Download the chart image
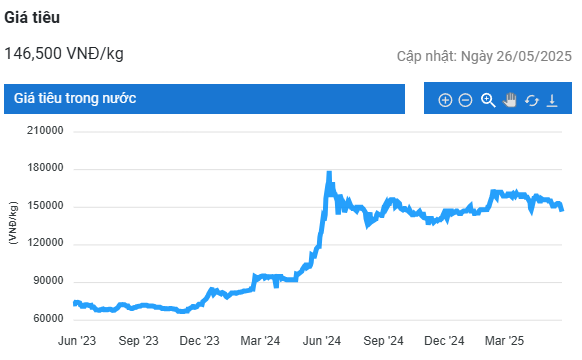This screenshot has width=582, height=360. point(552,100)
